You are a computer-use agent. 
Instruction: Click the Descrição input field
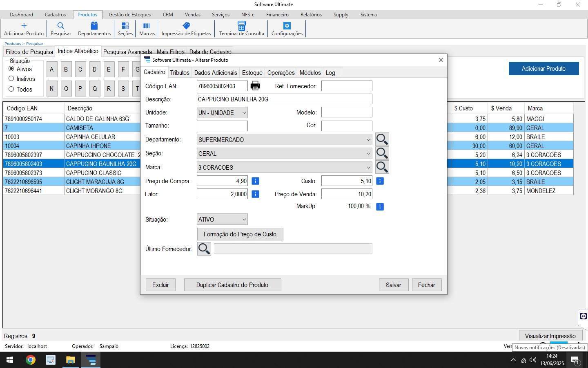[284, 99]
